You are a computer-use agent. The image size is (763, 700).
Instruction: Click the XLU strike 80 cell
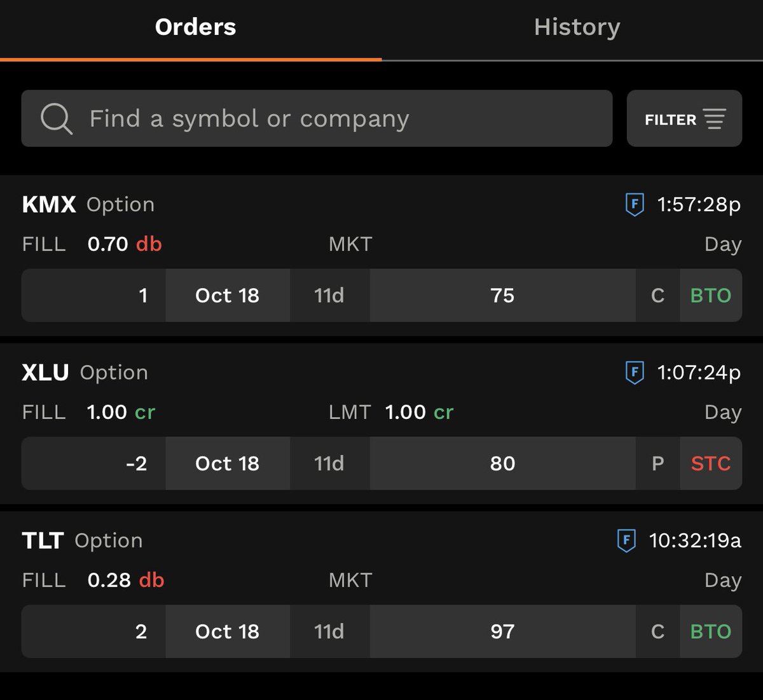[x=502, y=463]
